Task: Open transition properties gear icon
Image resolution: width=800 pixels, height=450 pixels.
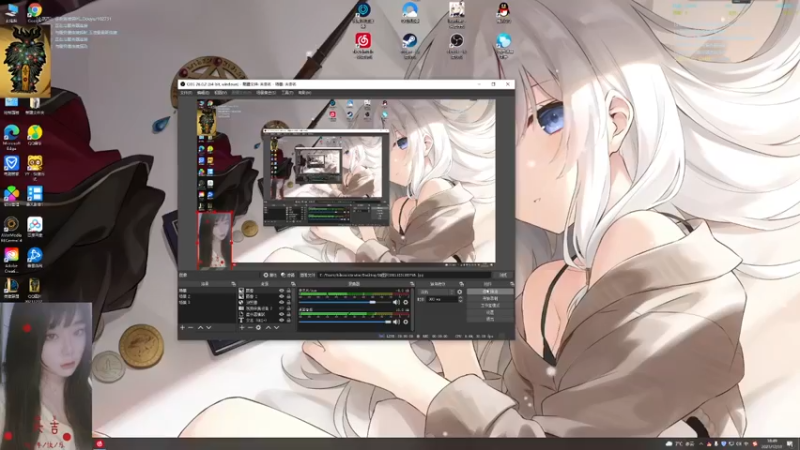Action: [x=459, y=292]
